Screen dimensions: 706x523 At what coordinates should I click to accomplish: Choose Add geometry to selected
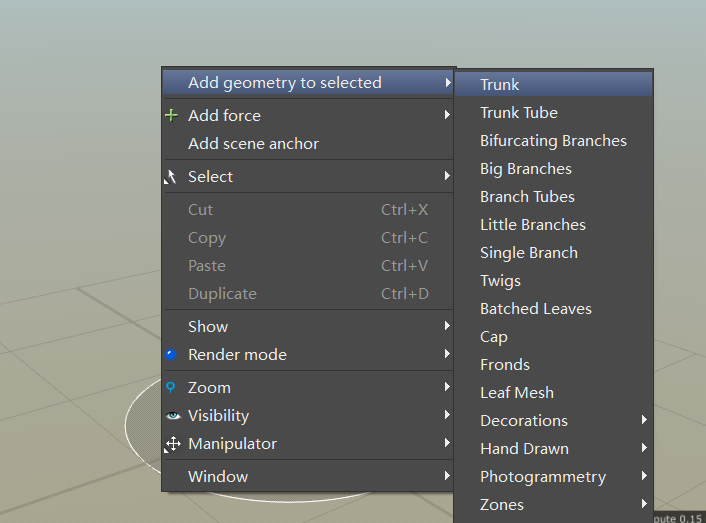pyautogui.click(x=308, y=82)
